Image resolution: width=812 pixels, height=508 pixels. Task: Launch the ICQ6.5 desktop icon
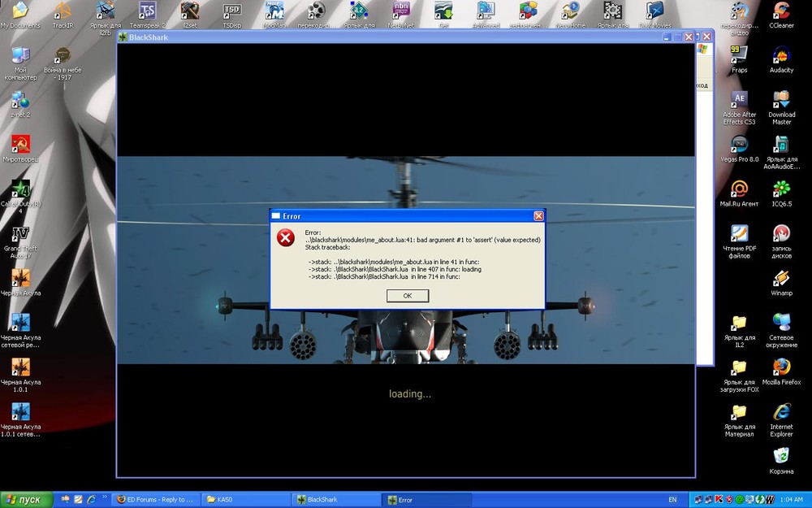[781, 193]
